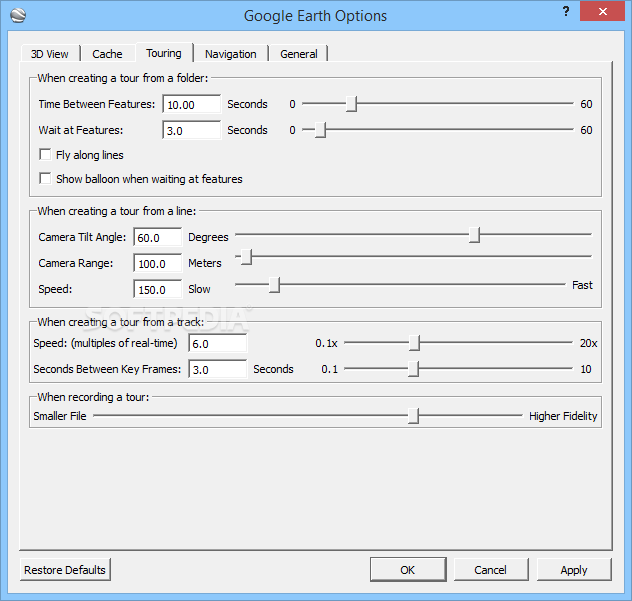This screenshot has height=601, width=632.
Task: Click the line tour Speed field showing 150.0
Action: point(158,289)
